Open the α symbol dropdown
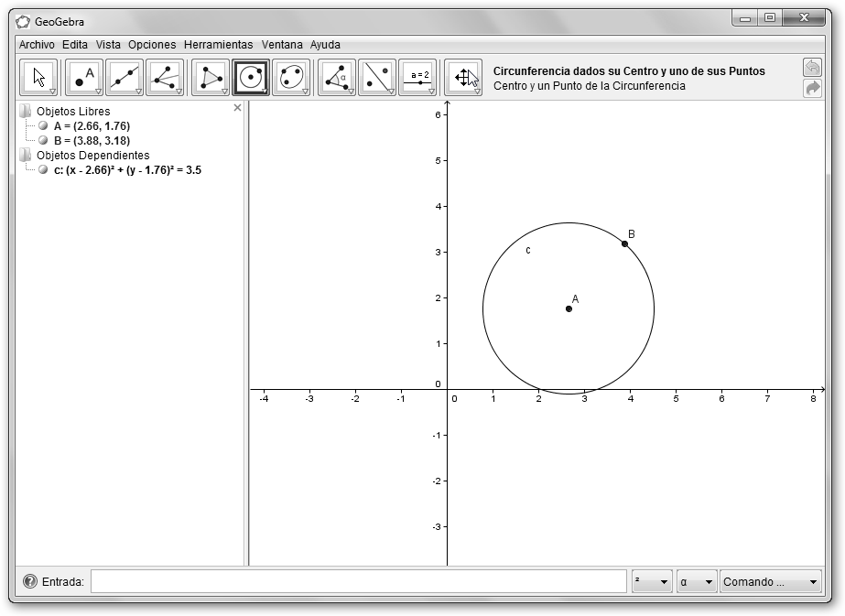 696,582
